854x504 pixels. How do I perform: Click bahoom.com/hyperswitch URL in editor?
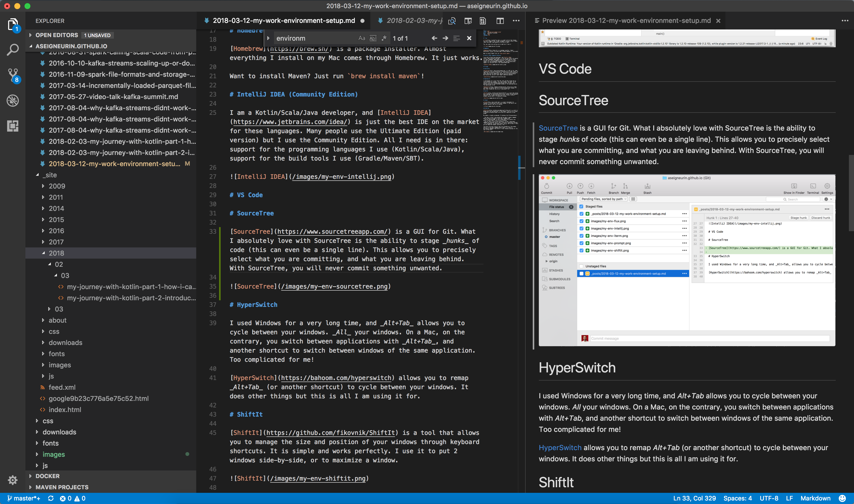(336, 378)
